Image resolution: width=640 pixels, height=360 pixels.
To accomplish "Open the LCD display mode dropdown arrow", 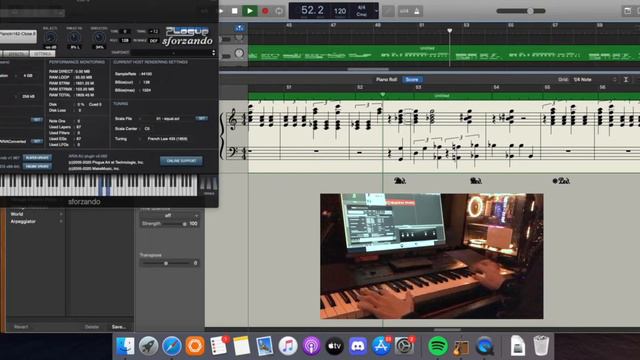I will click(x=376, y=11).
